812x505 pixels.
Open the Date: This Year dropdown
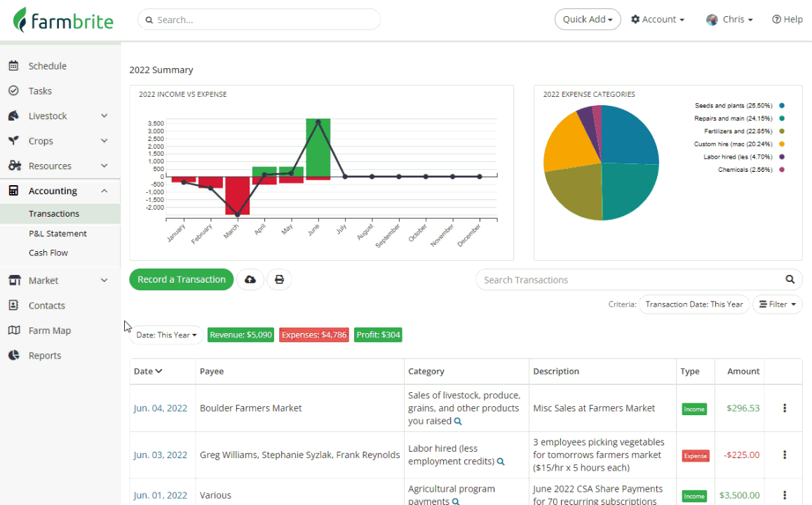click(166, 335)
